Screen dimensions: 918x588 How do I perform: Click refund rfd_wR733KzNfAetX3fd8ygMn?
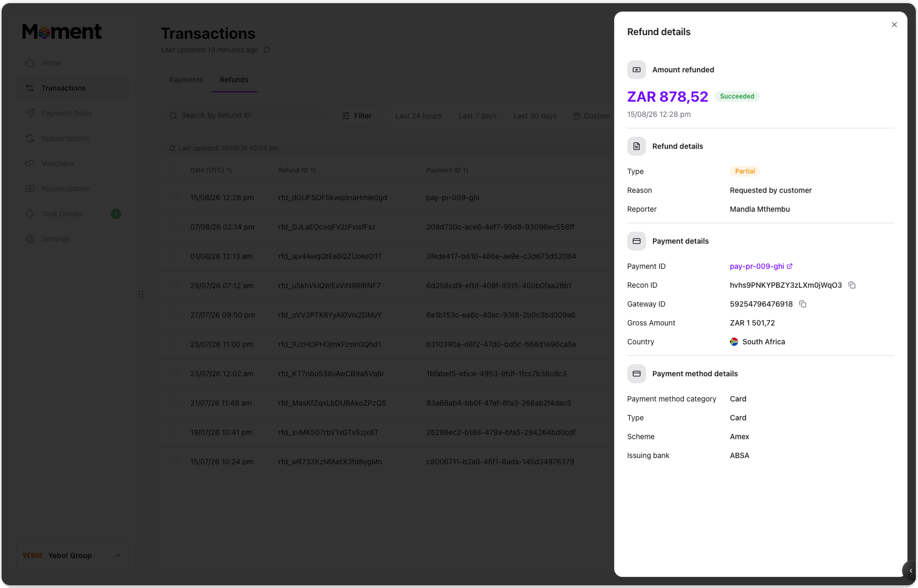tap(330, 462)
